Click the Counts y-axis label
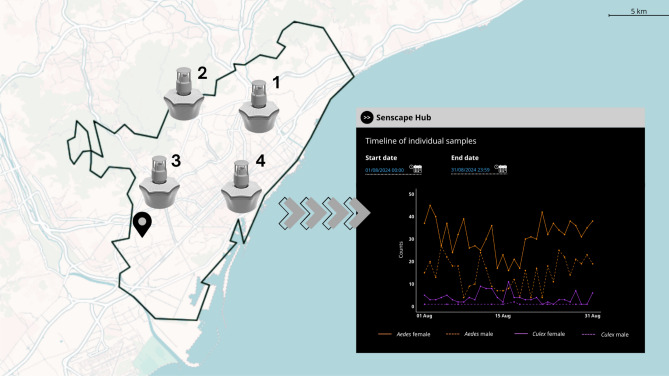 click(x=401, y=250)
